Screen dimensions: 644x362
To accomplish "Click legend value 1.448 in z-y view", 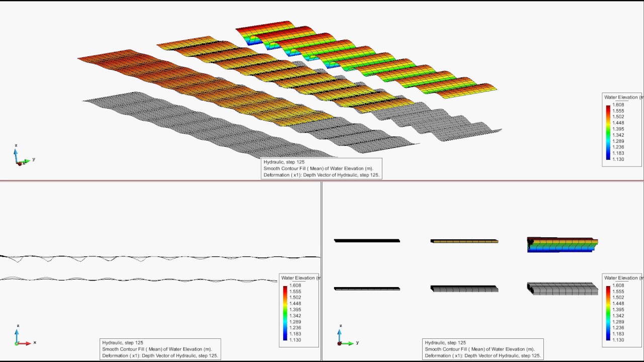I will 618,304.
